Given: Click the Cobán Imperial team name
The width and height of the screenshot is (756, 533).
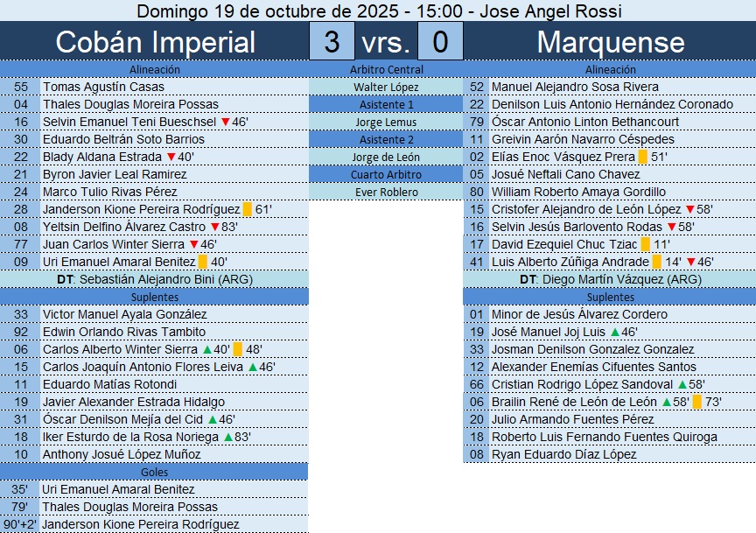Looking at the screenshot, I should (x=155, y=42).
